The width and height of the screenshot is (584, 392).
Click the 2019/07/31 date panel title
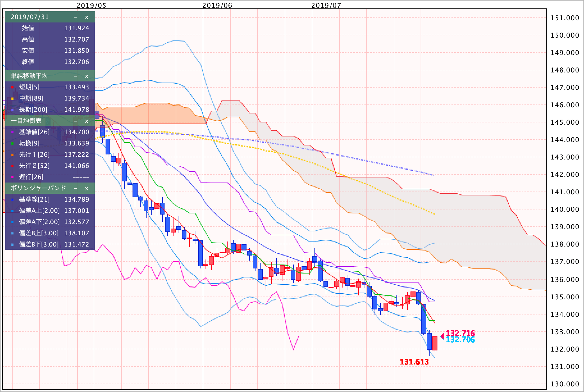pos(30,17)
